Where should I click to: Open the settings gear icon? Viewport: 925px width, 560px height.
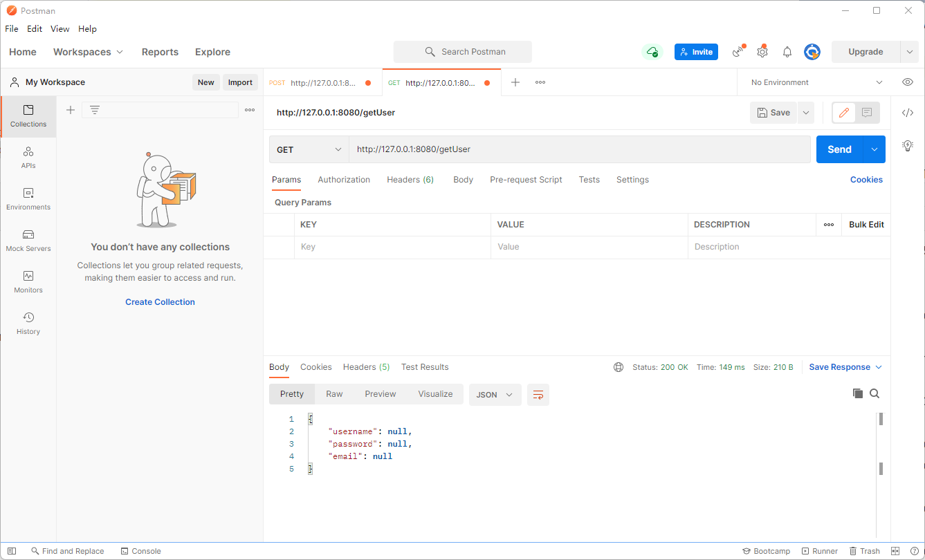[x=762, y=52]
